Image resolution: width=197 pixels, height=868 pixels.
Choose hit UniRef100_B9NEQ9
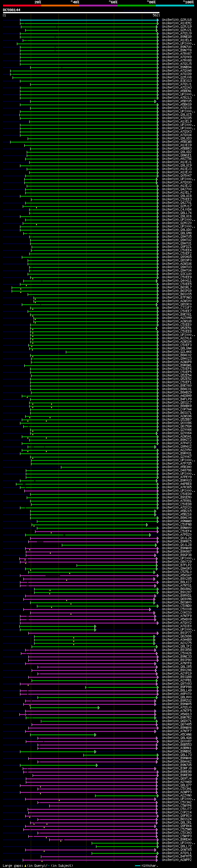(x=177, y=37)
